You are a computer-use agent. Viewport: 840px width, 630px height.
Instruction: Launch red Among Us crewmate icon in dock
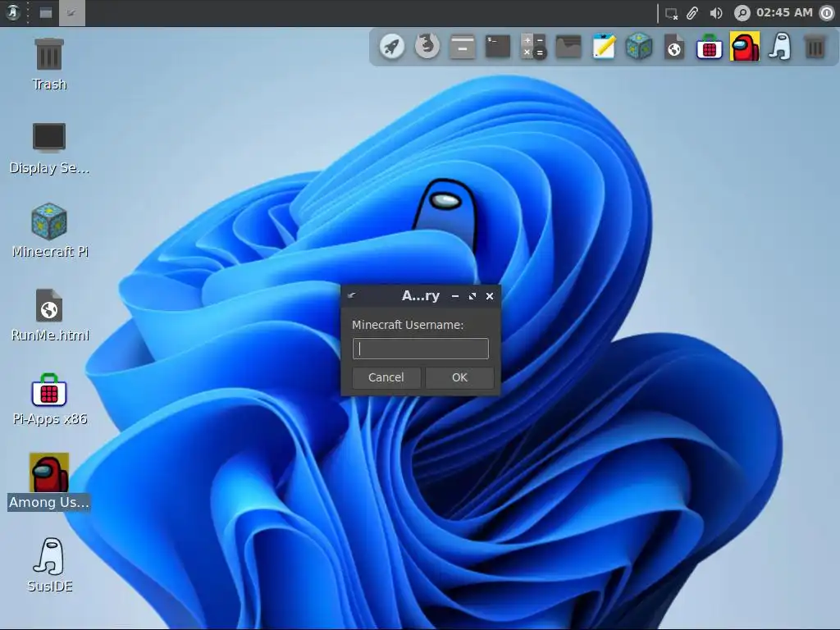[x=745, y=47]
